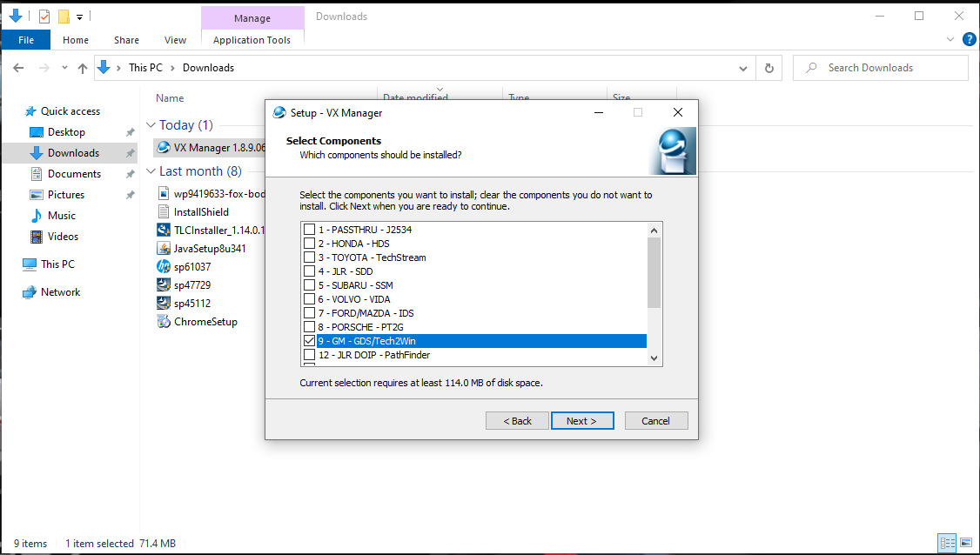Open the Share ribbon tab
The image size is (980, 555).
click(126, 40)
